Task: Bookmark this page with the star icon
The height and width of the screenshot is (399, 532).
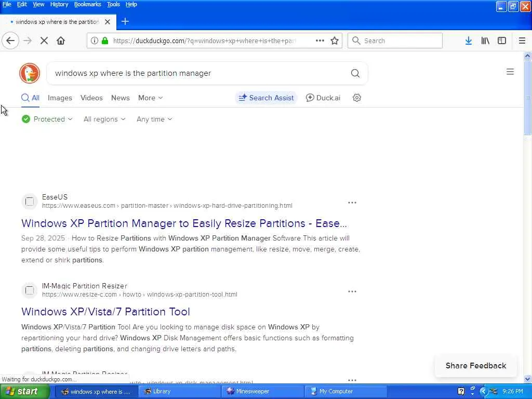Action: coord(335,41)
